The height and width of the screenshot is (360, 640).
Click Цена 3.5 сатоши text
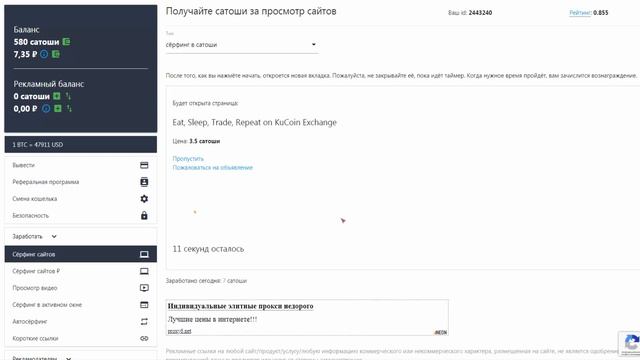pyautogui.click(x=196, y=141)
